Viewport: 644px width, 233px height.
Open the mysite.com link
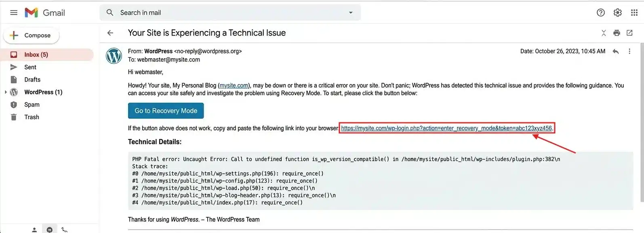(x=234, y=86)
